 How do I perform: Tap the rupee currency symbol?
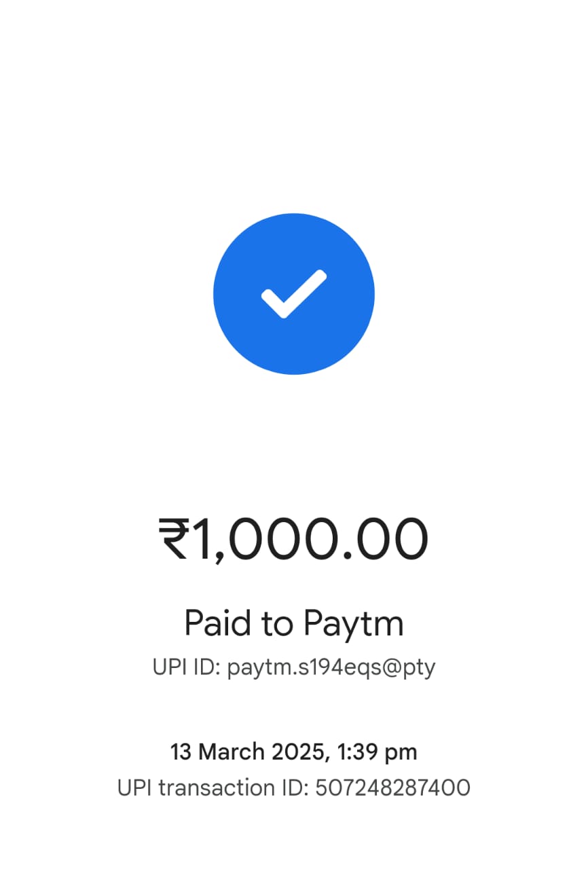pos(174,539)
